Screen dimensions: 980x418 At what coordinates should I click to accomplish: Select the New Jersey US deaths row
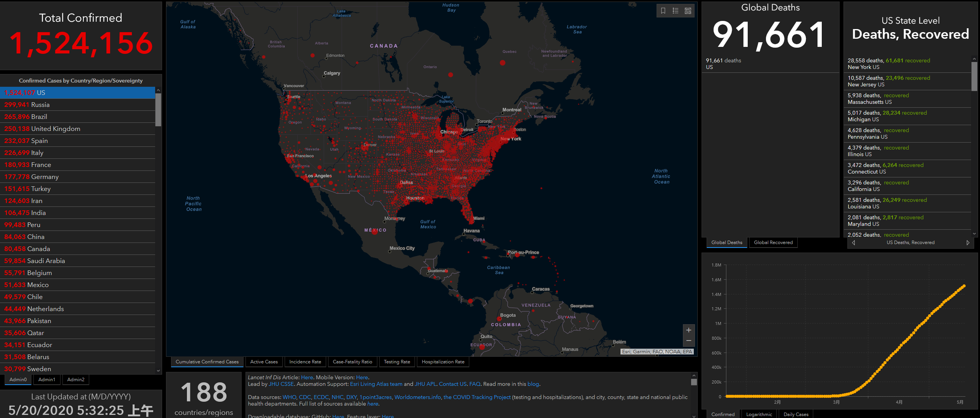pos(907,81)
